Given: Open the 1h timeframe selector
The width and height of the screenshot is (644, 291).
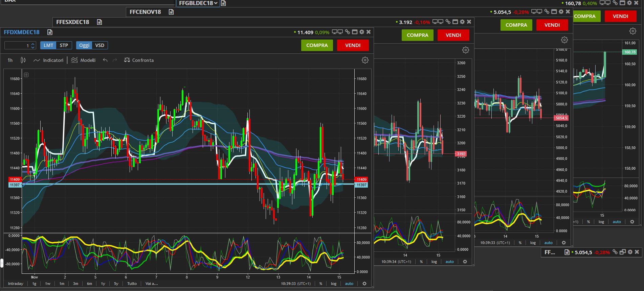Looking at the screenshot, I should (10, 60).
